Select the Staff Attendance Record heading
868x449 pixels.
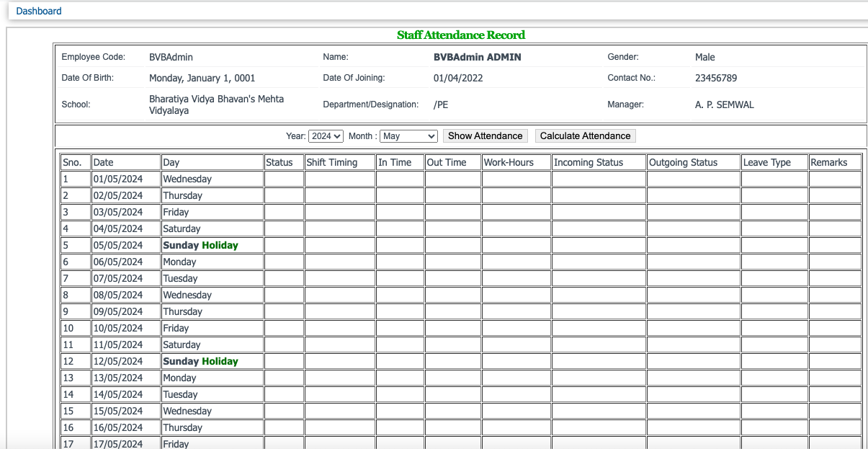461,35
